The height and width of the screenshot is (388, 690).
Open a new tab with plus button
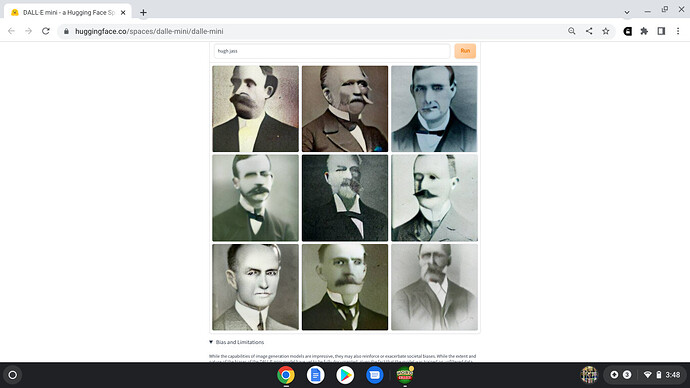[143, 12]
